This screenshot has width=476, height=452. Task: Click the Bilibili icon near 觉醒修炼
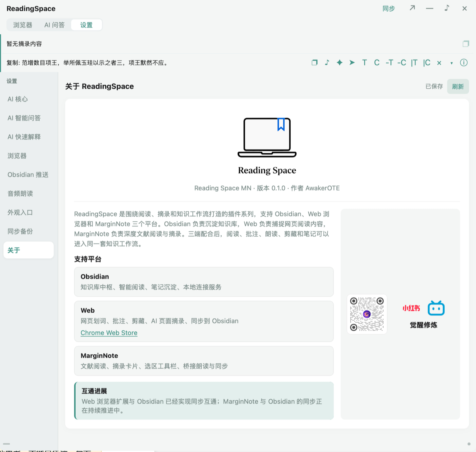point(436,308)
